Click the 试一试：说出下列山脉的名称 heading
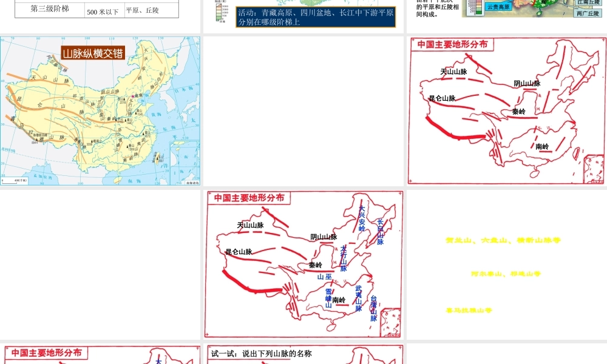The image size is (607, 364). click(261, 354)
